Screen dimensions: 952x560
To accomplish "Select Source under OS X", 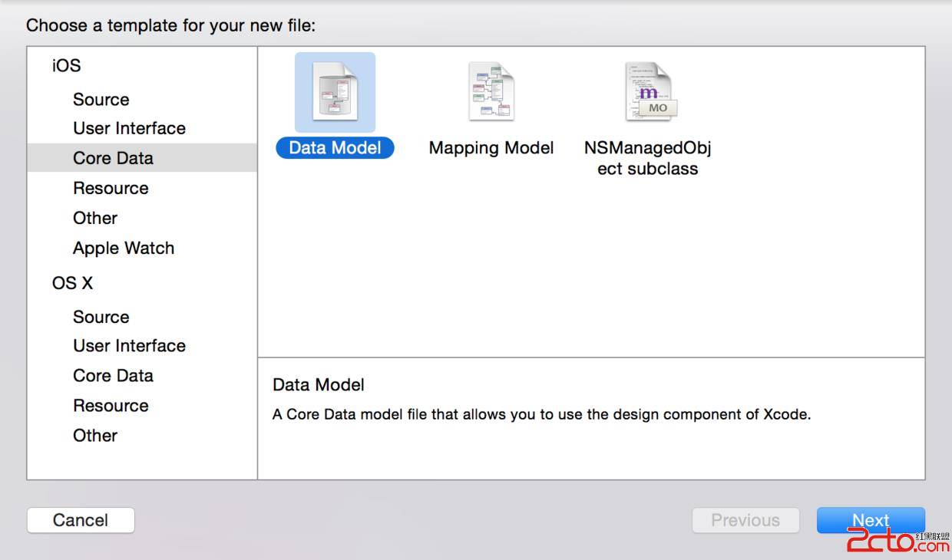I will pos(101,318).
